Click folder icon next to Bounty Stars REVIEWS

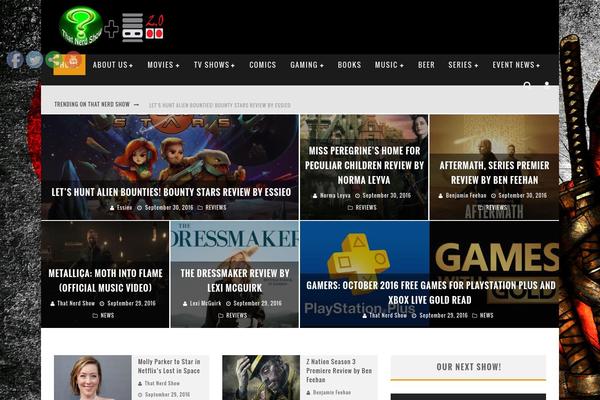coord(200,208)
